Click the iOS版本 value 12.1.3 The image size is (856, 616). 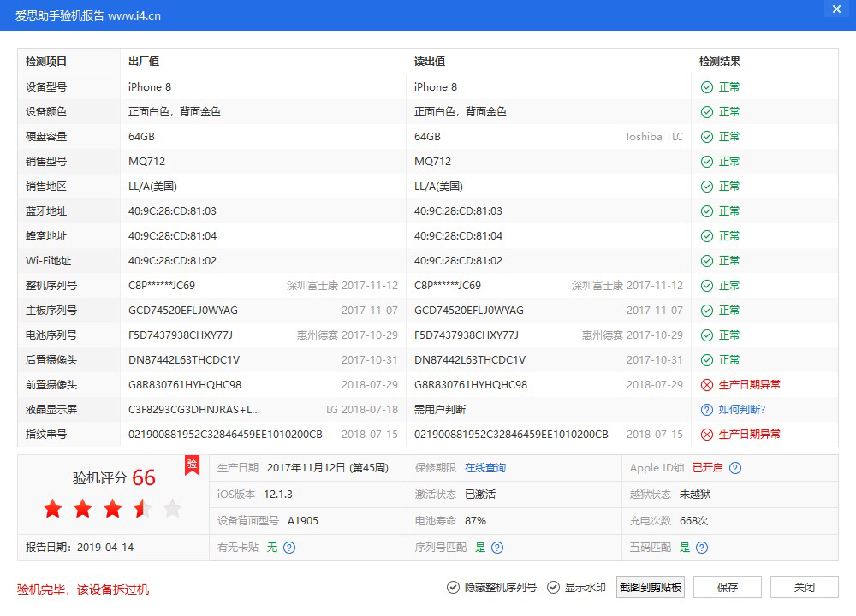pos(278,495)
